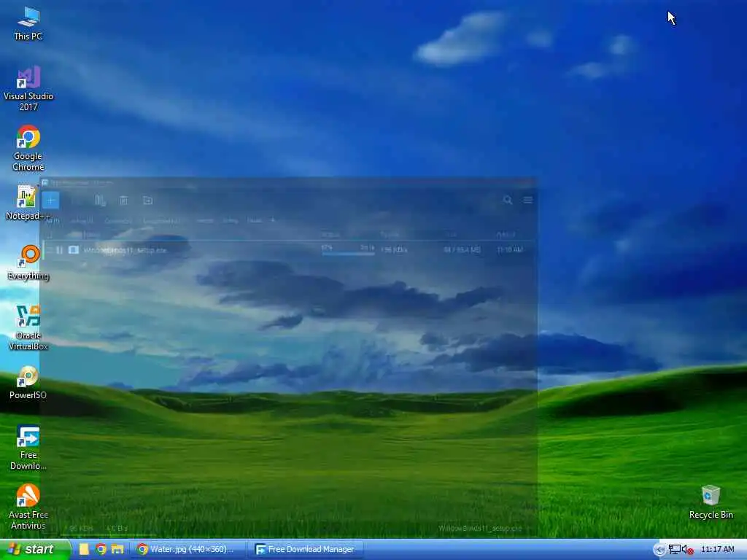Select the Google Chrome desktop shortcut
The image size is (747, 560).
pyautogui.click(x=28, y=148)
